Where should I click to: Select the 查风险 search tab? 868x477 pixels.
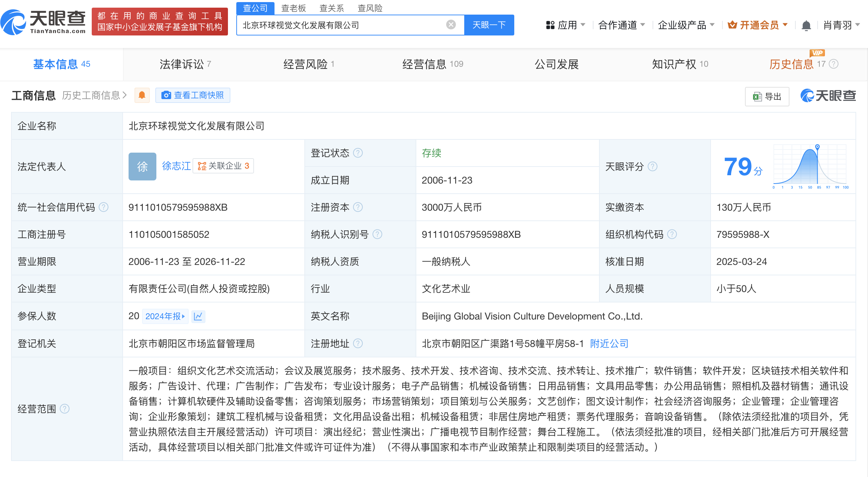(370, 8)
